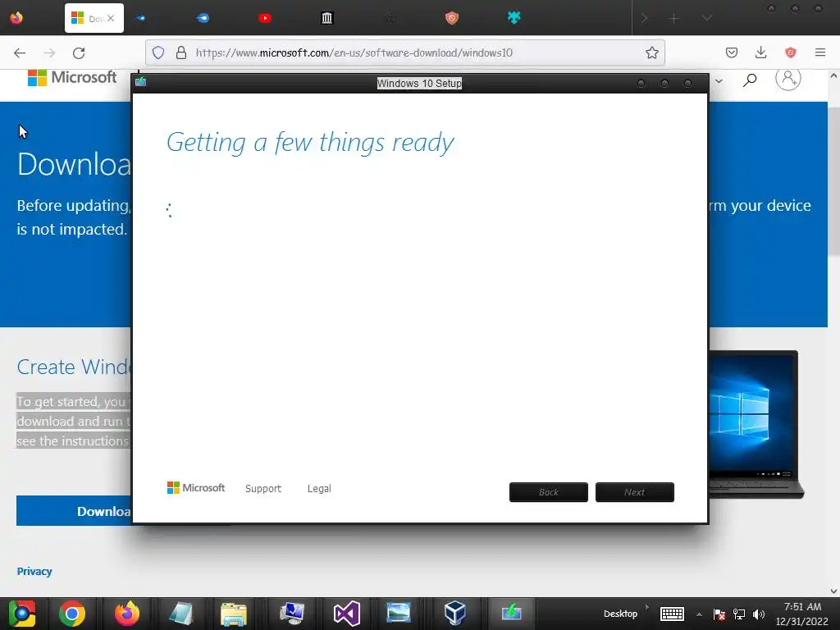Open tracking protection shield in address bar
Viewport: 840px width, 630px height.
click(x=158, y=52)
